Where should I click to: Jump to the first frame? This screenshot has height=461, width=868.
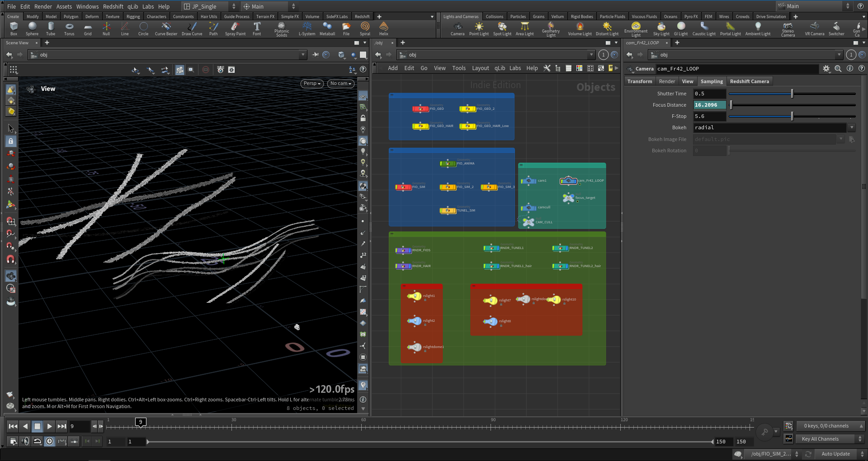13,426
